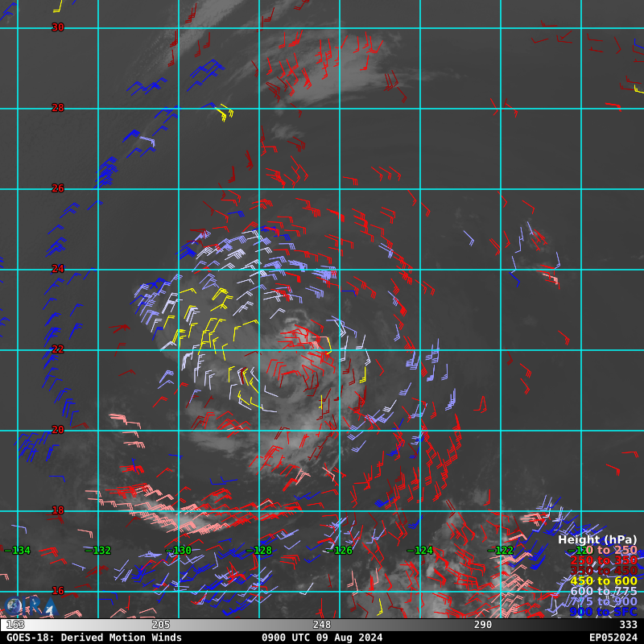Click the 0900 UTC 09 Aug 2024 timestamp
The height and width of the screenshot is (644, 644).
(x=322, y=638)
